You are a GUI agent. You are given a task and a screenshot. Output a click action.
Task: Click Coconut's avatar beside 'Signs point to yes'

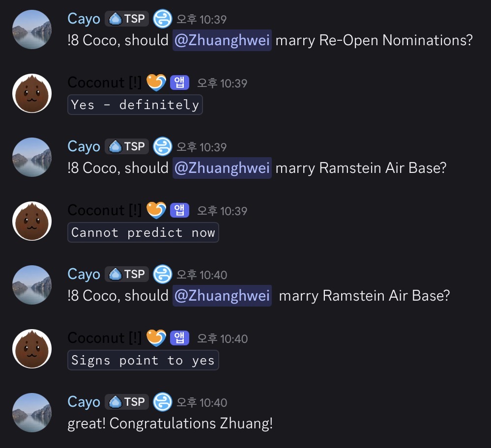(x=32, y=349)
